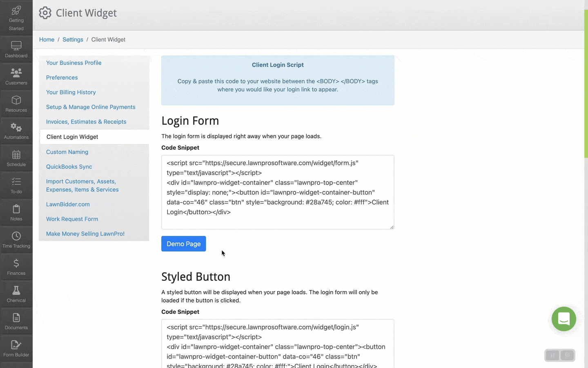
Task: Open Setup & Manage Online Payments
Action: [x=91, y=107]
